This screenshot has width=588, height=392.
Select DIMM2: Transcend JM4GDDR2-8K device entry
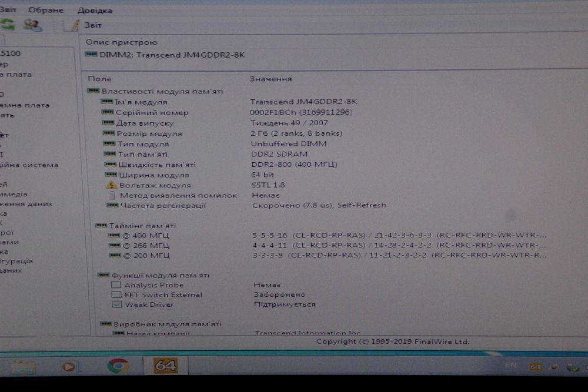[165, 55]
